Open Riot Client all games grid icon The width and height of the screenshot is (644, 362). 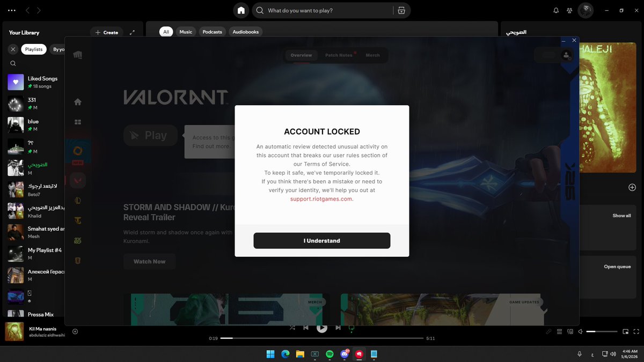point(78,122)
